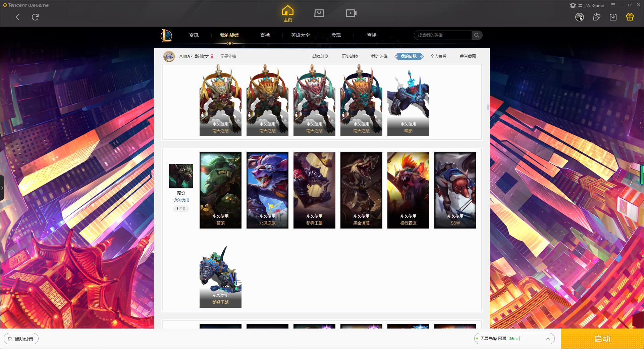Image resolution: width=644 pixels, height=349 pixels.
Task: Expand the left side panel handle
Action: tap(2, 188)
